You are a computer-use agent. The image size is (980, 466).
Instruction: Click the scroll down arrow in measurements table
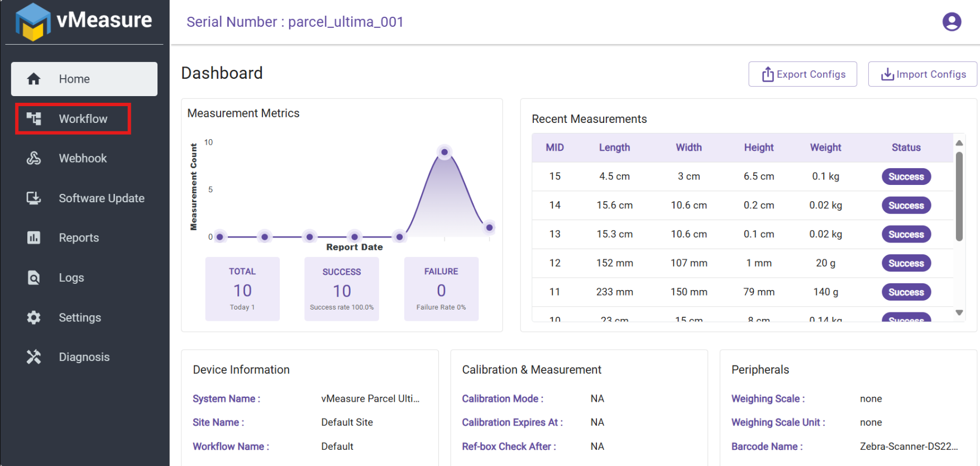(959, 313)
